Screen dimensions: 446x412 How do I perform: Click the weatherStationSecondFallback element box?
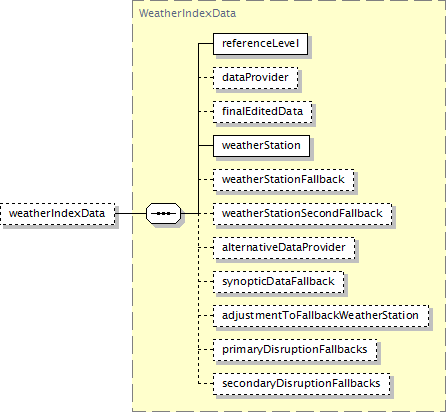click(302, 214)
